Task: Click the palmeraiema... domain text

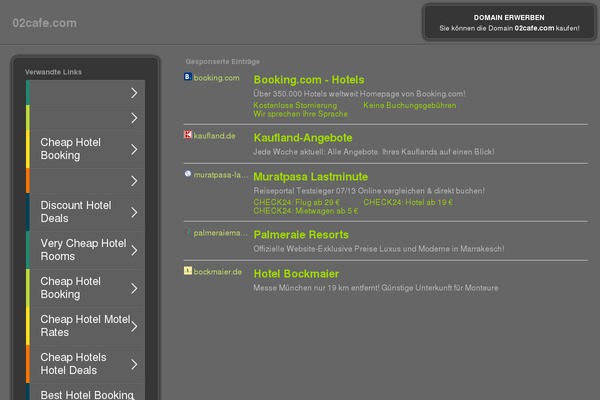Action: [220, 233]
